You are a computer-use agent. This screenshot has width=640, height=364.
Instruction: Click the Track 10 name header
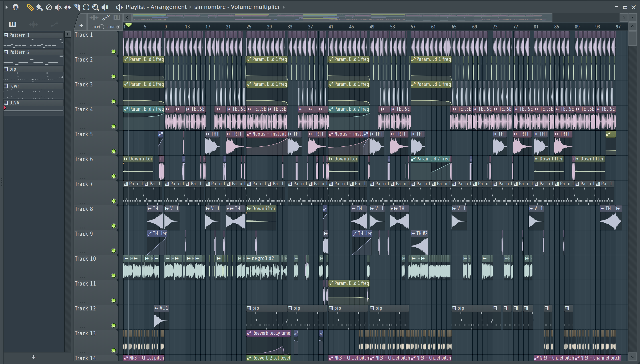click(85, 259)
